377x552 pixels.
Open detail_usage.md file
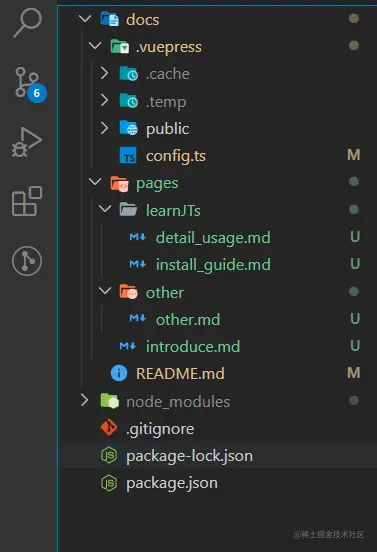[213, 238]
